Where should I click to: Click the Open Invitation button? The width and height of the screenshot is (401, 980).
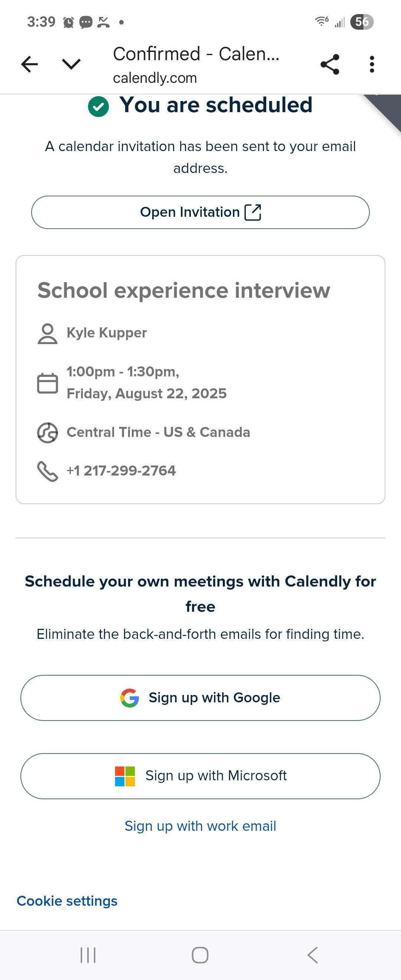pyautogui.click(x=200, y=212)
